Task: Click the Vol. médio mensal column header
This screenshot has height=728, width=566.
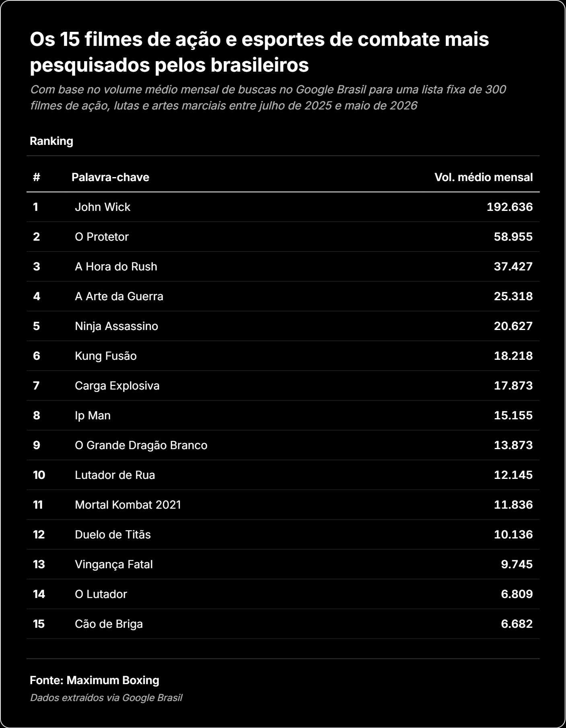Action: [x=484, y=177]
